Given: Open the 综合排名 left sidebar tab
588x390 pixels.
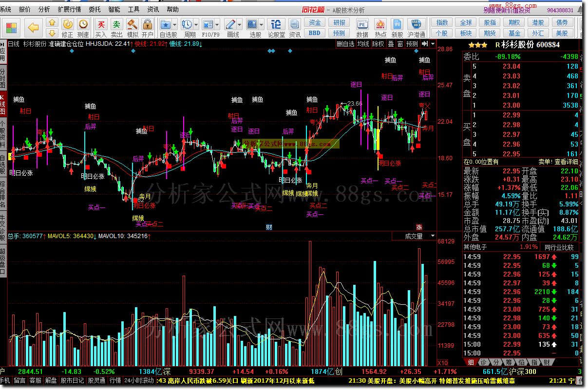Looking at the screenshot, I should tap(3, 195).
